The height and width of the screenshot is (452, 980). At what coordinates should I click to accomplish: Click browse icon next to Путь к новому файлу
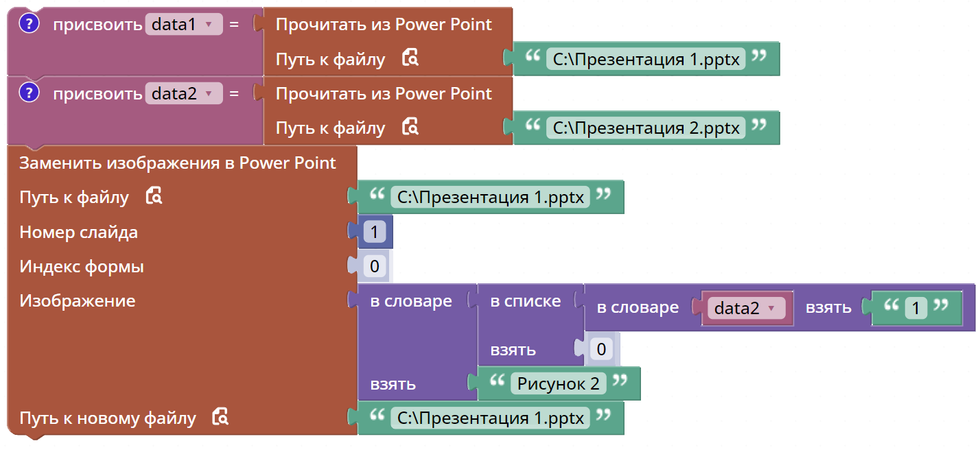click(x=220, y=415)
